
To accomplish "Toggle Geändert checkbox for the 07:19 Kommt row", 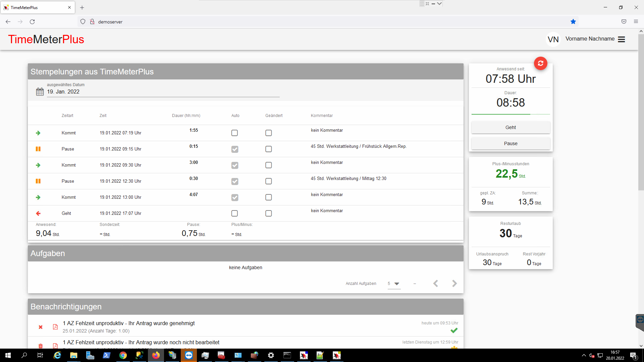I will click(269, 133).
